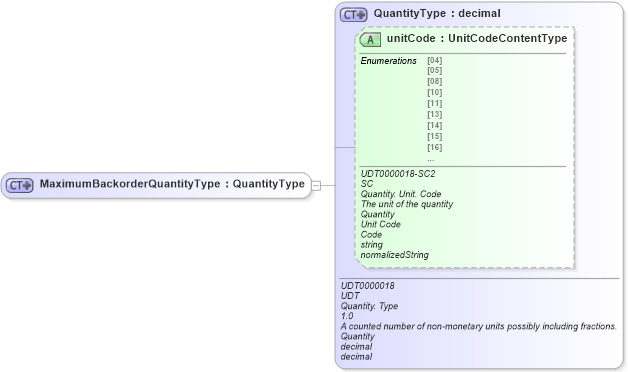Select enumeration value [15]
Image resolution: width=628 pixels, height=372 pixels.
(x=435, y=136)
